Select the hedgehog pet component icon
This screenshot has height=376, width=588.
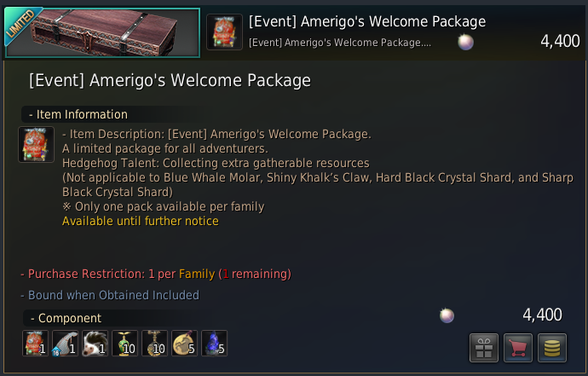[95, 343]
